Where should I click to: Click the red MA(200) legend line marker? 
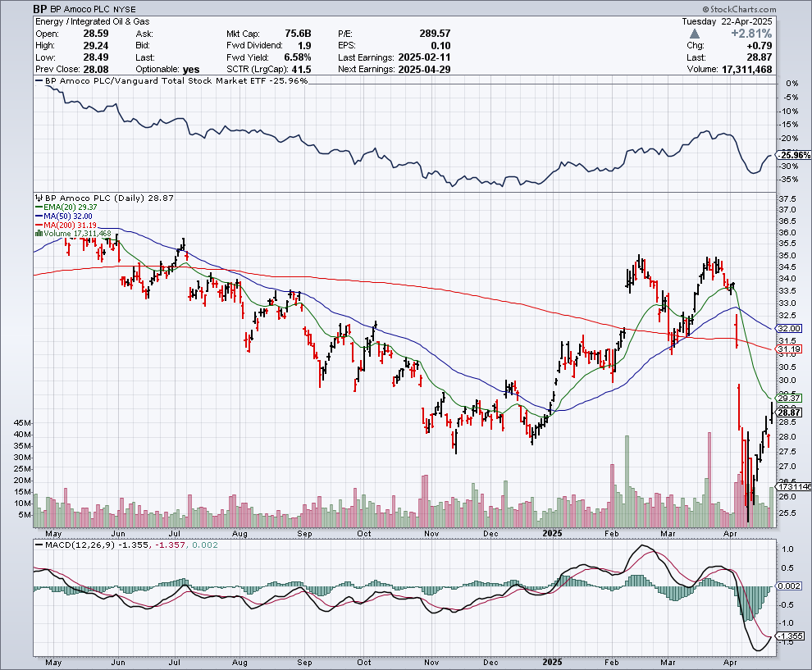coord(37,225)
